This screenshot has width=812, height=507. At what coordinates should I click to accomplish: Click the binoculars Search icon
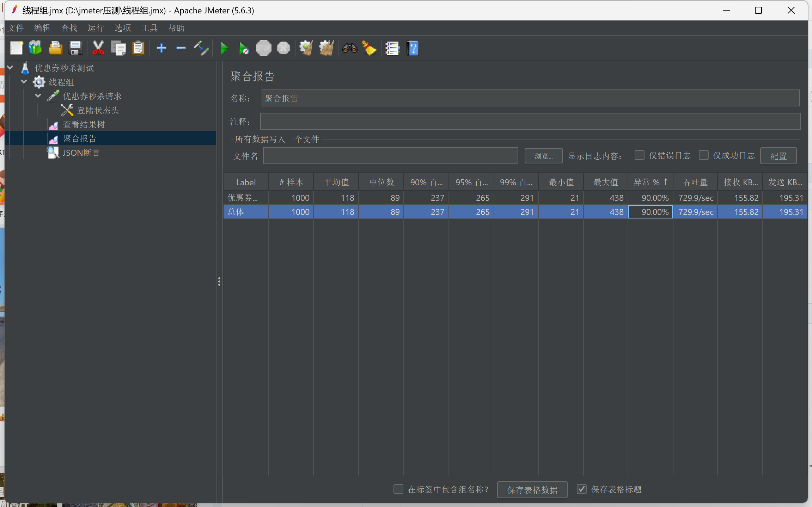349,48
